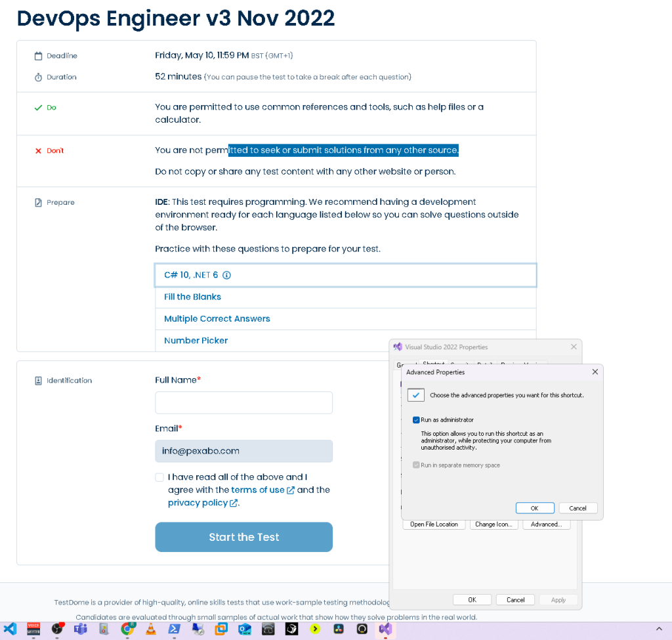Image resolution: width=672 pixels, height=640 pixels.
Task: Open Microsoft Teams from the taskbar
Action: coord(80,629)
